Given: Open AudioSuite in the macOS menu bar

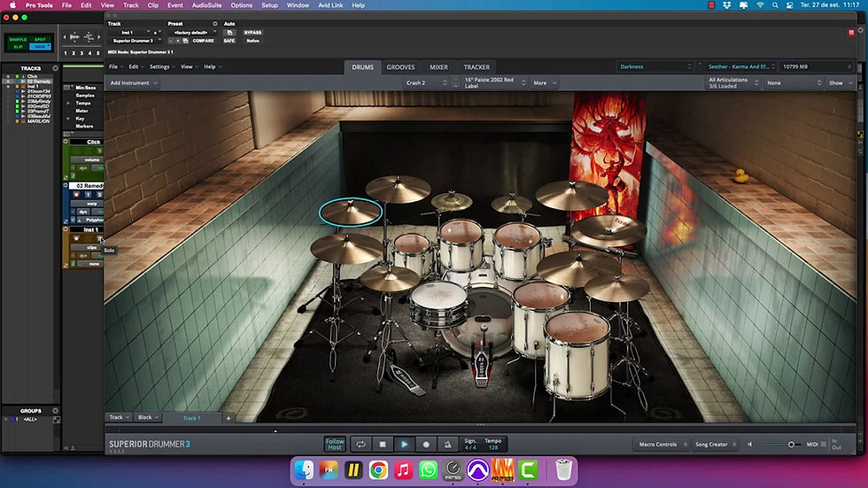Looking at the screenshot, I should point(207,5).
